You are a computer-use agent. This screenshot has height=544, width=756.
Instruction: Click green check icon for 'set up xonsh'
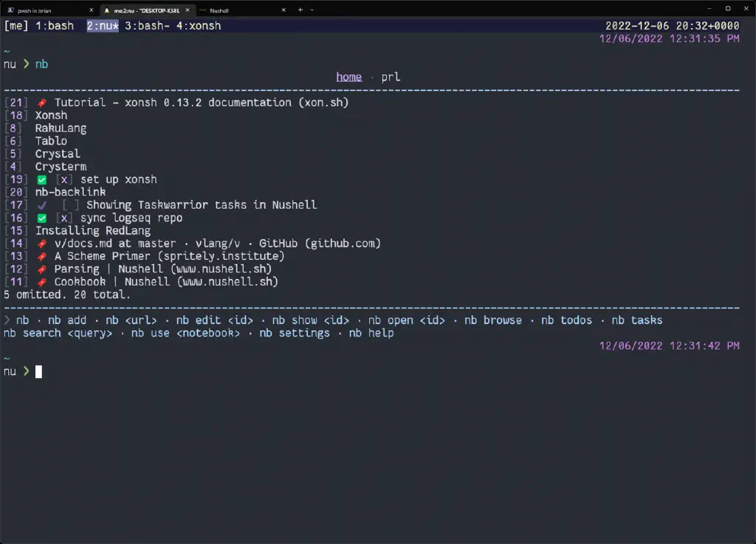click(42, 179)
